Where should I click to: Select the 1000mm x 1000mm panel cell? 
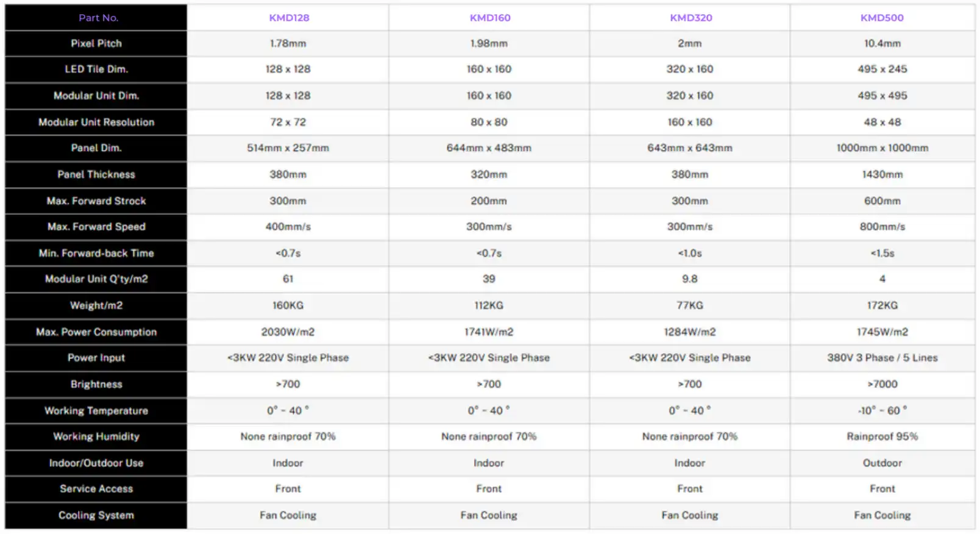(x=882, y=148)
